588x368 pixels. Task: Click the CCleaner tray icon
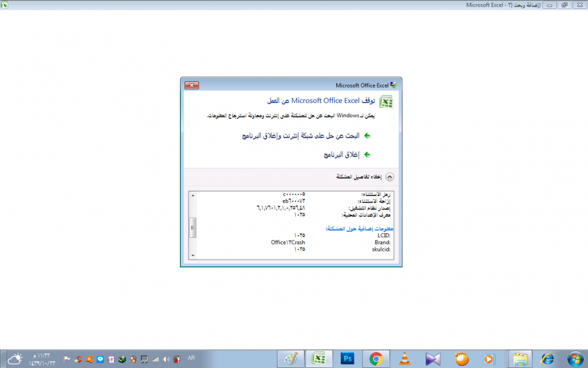pos(78,359)
